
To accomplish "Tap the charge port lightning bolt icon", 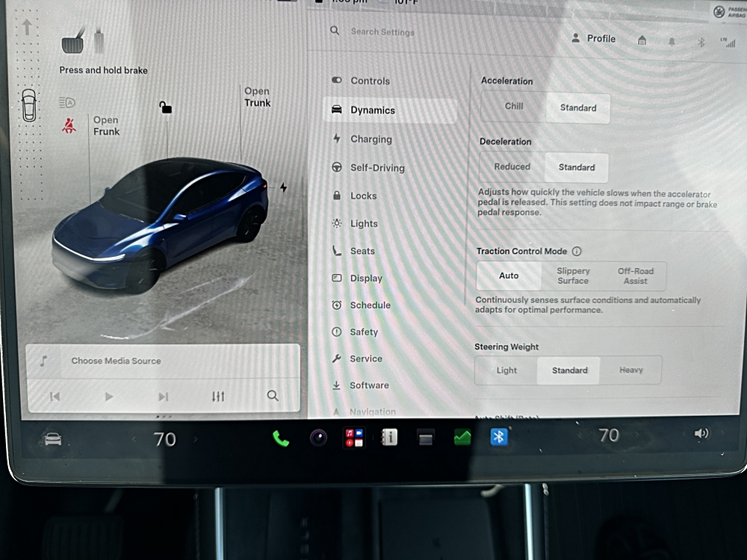I will coord(283,187).
